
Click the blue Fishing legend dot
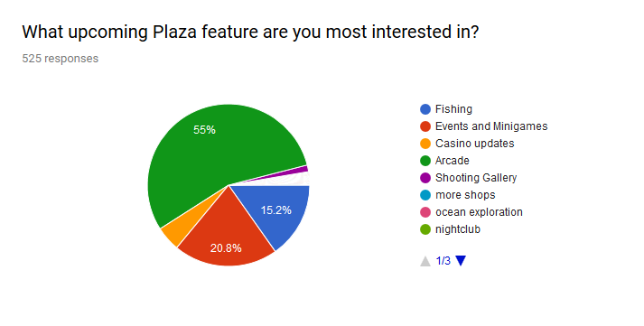click(x=425, y=109)
